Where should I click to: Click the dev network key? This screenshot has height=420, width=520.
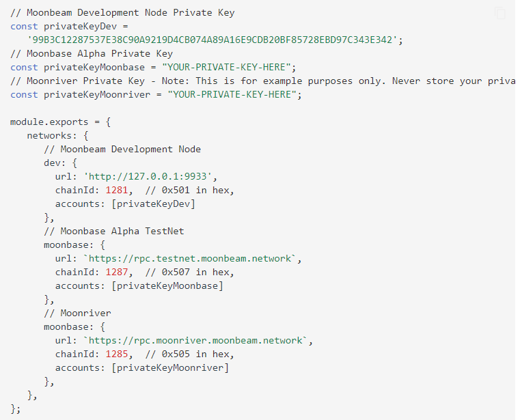[x=52, y=163]
